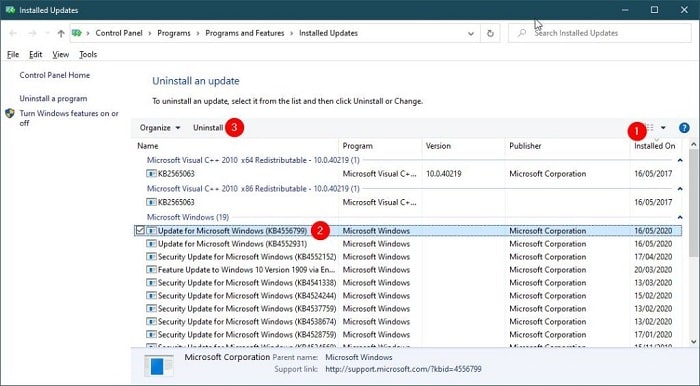
Task: Open the address bar history dropdown
Action: tap(471, 33)
